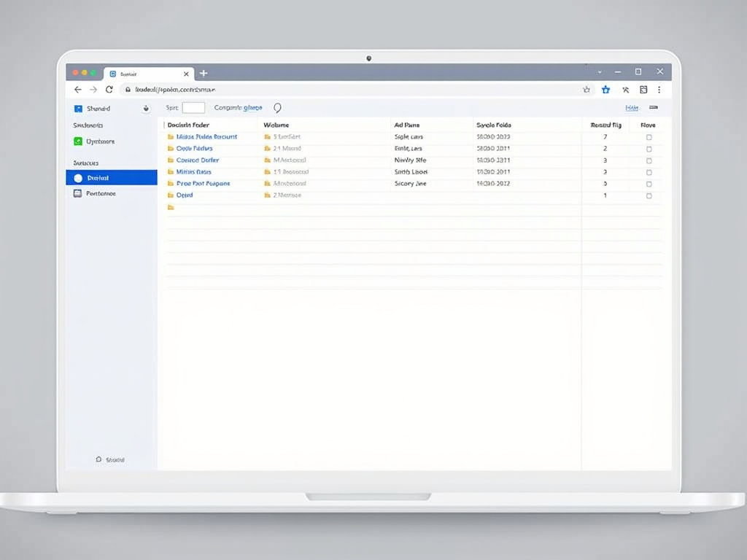The height and width of the screenshot is (560, 747).
Task: Click the browser address bar URL
Action: pos(175,90)
